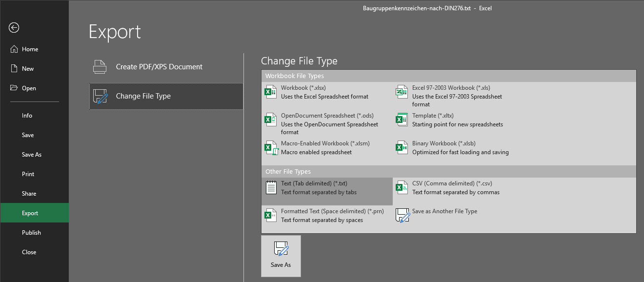Click the large Save As button
Viewport: 644px width, 282px height.
coord(281,256)
